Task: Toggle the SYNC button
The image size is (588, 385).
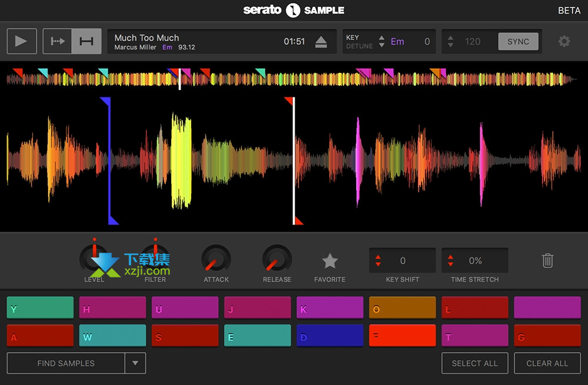Action: pos(518,41)
